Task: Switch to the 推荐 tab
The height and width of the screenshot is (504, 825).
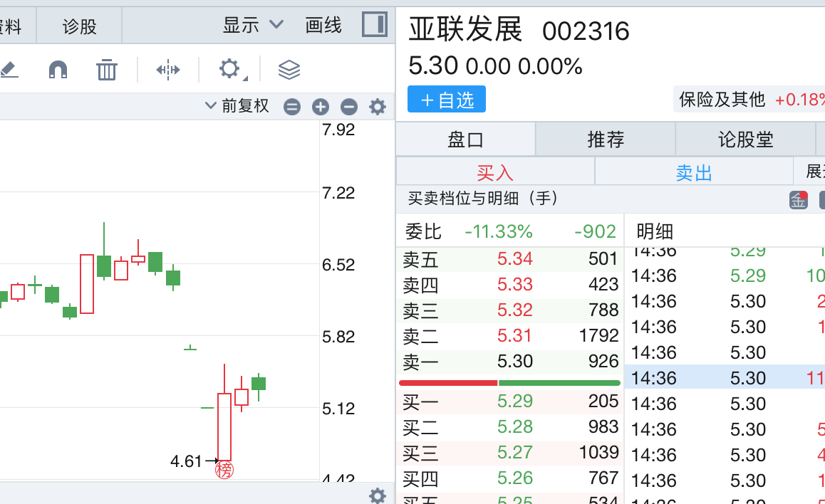Action: (x=605, y=139)
